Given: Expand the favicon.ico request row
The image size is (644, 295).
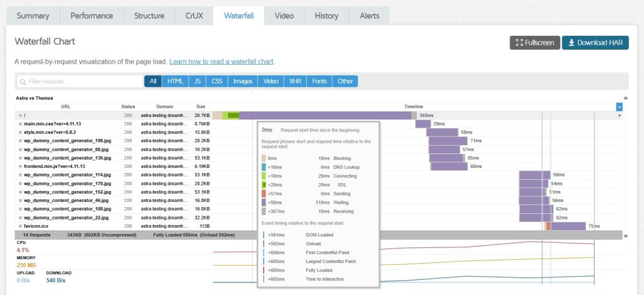Looking at the screenshot, I should [x=21, y=226].
